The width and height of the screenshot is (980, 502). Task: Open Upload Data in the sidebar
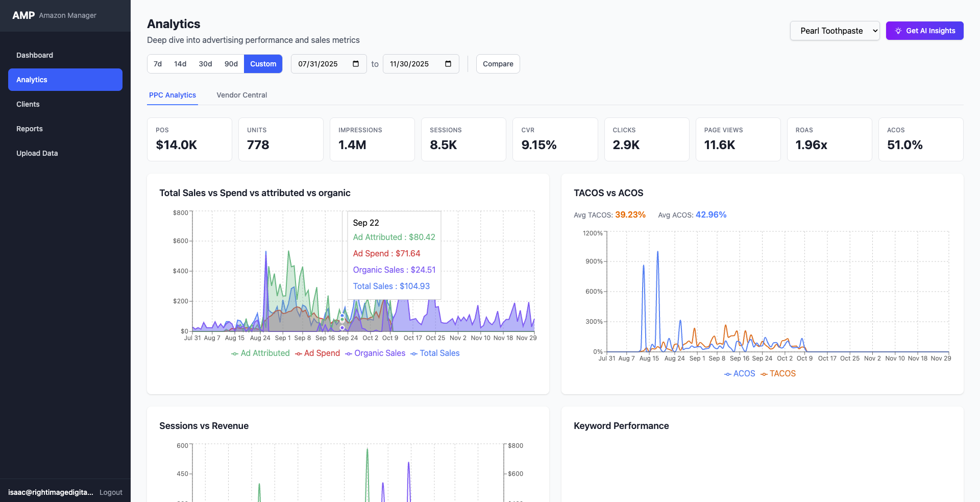point(65,153)
